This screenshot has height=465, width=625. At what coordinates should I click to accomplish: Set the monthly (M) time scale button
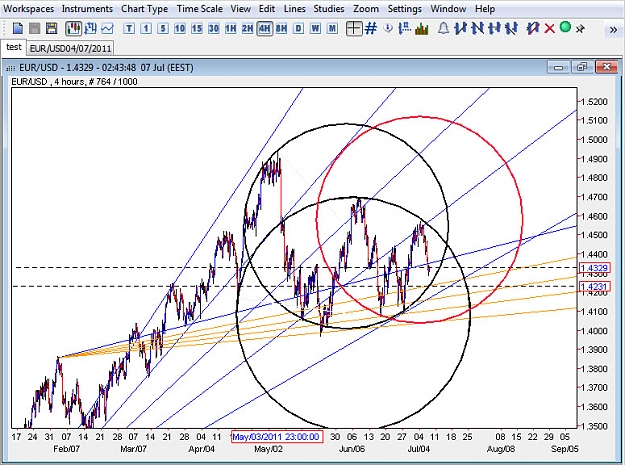point(332,29)
